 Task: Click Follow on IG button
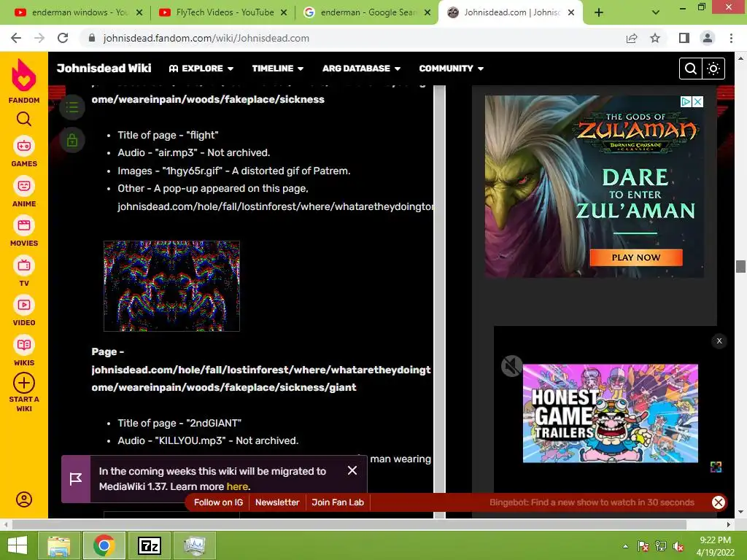[x=218, y=502]
